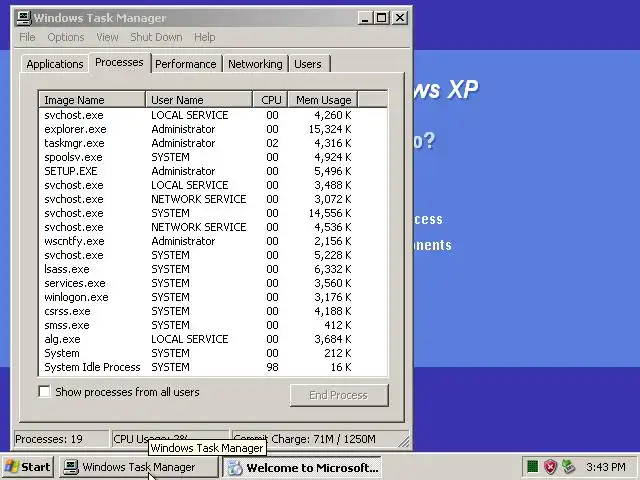Viewport: 640px width, 480px height.
Task: Sort by CPU column header
Action: [x=271, y=100]
